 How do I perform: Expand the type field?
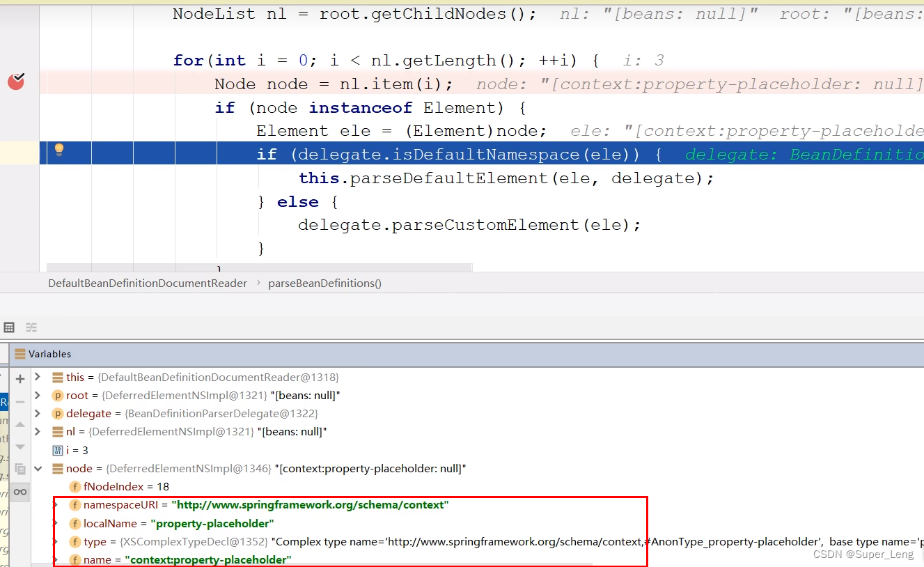(56, 541)
